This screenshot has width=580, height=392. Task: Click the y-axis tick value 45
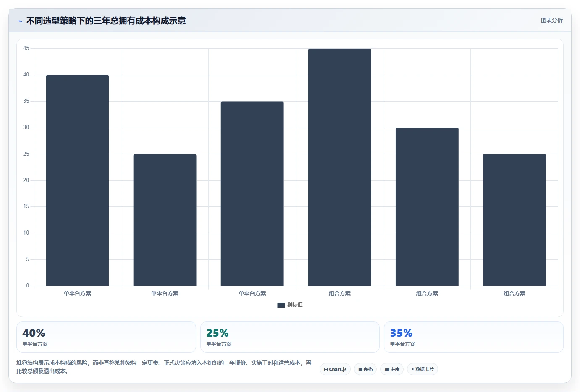tap(26, 48)
